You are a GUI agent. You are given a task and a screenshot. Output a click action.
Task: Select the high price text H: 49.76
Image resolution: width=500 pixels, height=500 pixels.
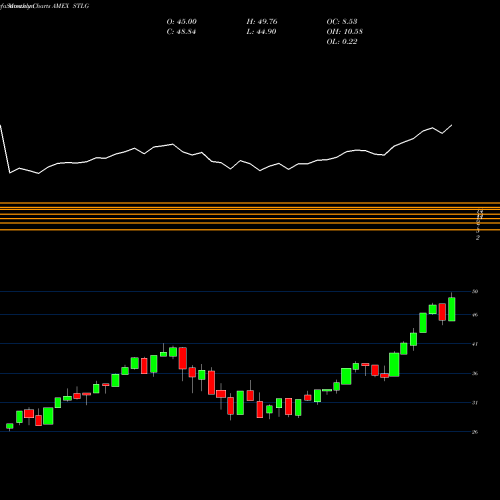262,22
